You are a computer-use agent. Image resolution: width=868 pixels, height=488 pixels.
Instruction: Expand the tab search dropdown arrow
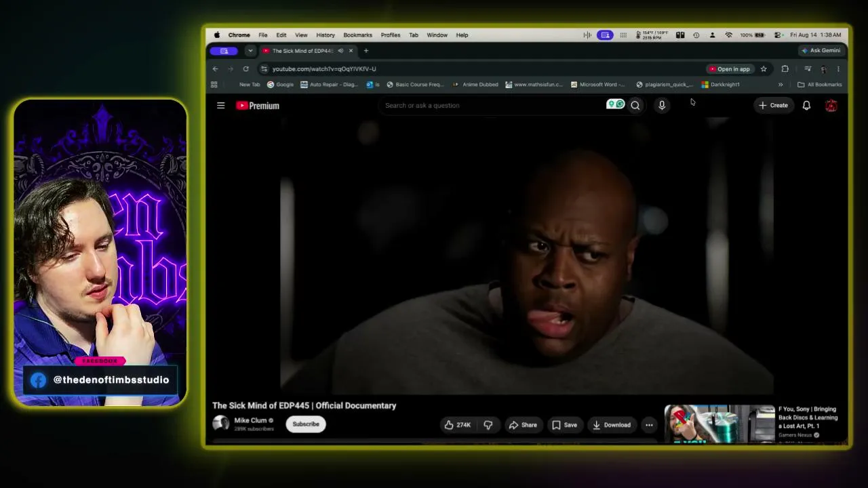(x=250, y=51)
